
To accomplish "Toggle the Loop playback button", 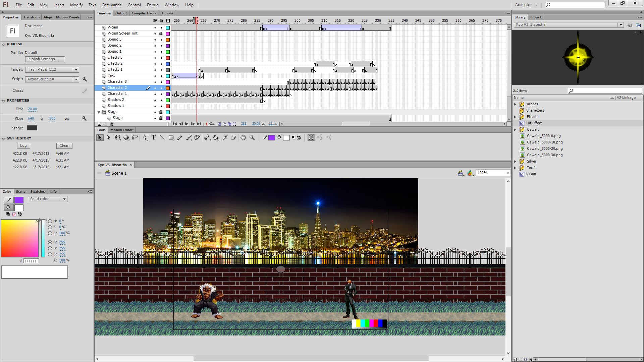I will pyautogui.click(x=212, y=124).
